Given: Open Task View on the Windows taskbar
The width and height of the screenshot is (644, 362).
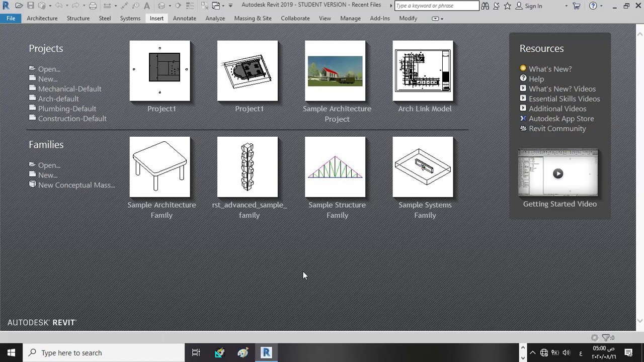Looking at the screenshot, I should [x=196, y=352].
